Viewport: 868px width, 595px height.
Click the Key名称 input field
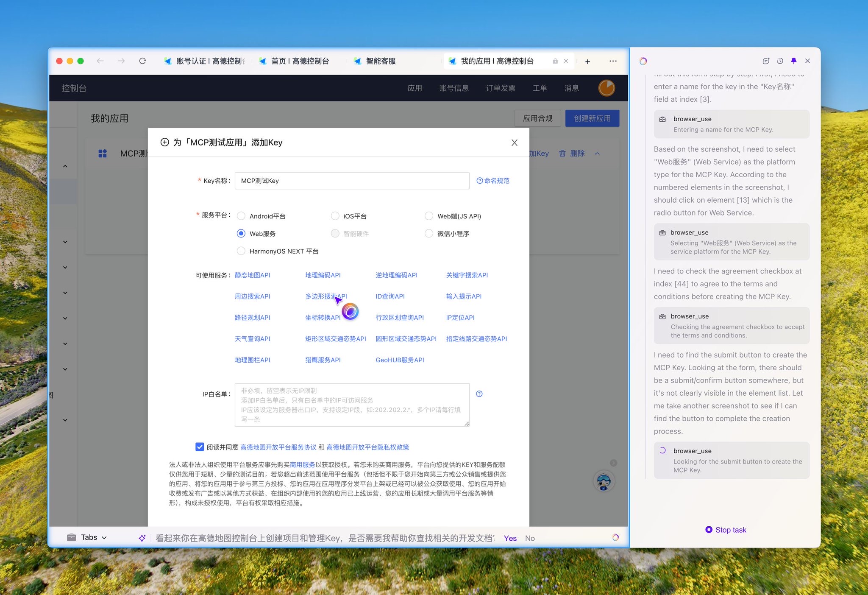[352, 181]
